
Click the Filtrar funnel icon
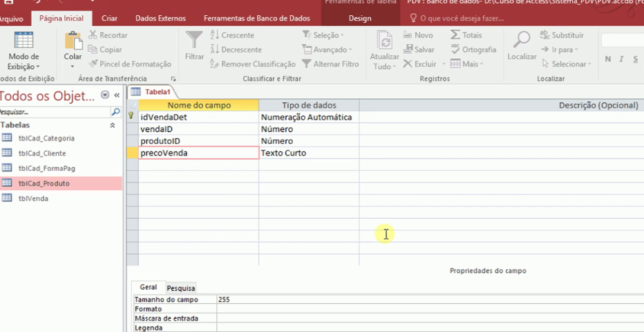click(x=194, y=41)
